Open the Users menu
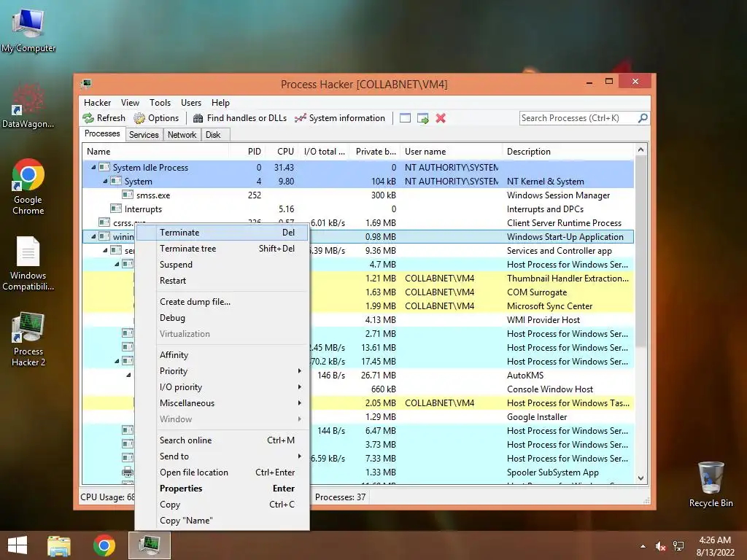 (191, 102)
